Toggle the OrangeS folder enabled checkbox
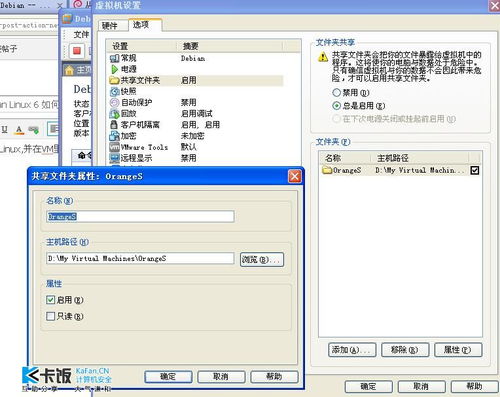This screenshot has width=500, height=397. [475, 170]
